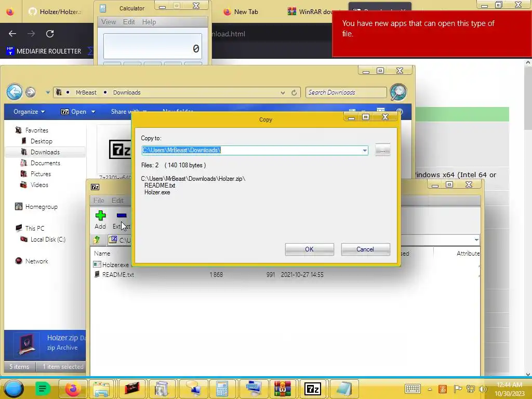Click the Java update tray icon
The width and height of the screenshot is (532, 399).
tap(443, 389)
